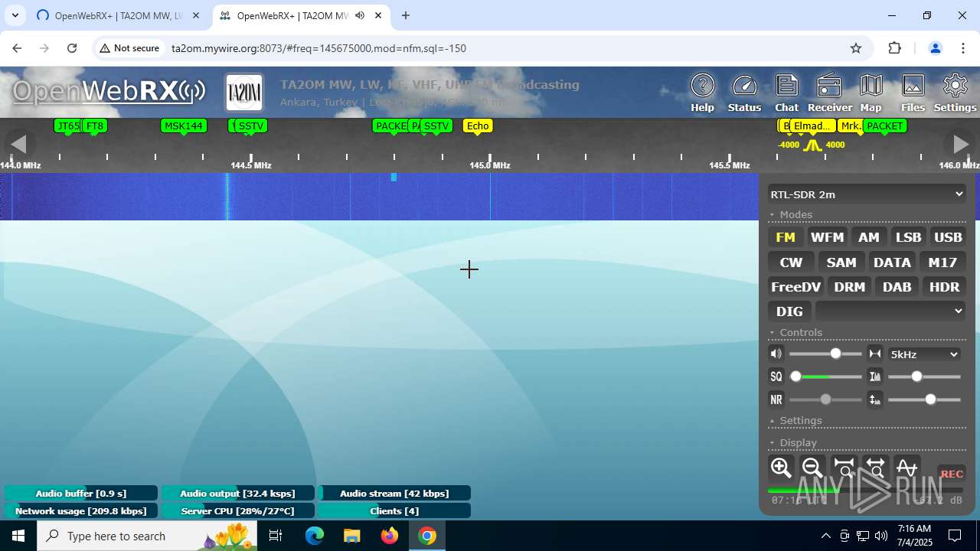Switch to LSB mode
The image size is (980, 551).
click(908, 237)
